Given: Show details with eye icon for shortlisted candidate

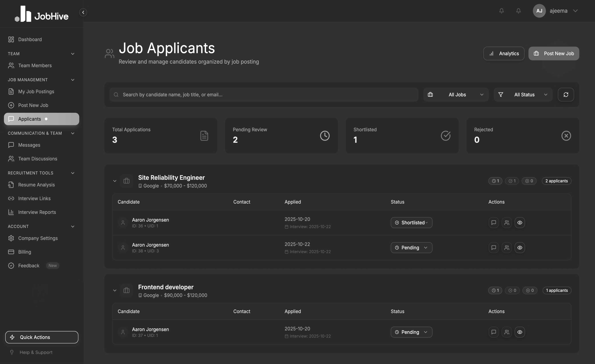Looking at the screenshot, I should click(x=520, y=223).
